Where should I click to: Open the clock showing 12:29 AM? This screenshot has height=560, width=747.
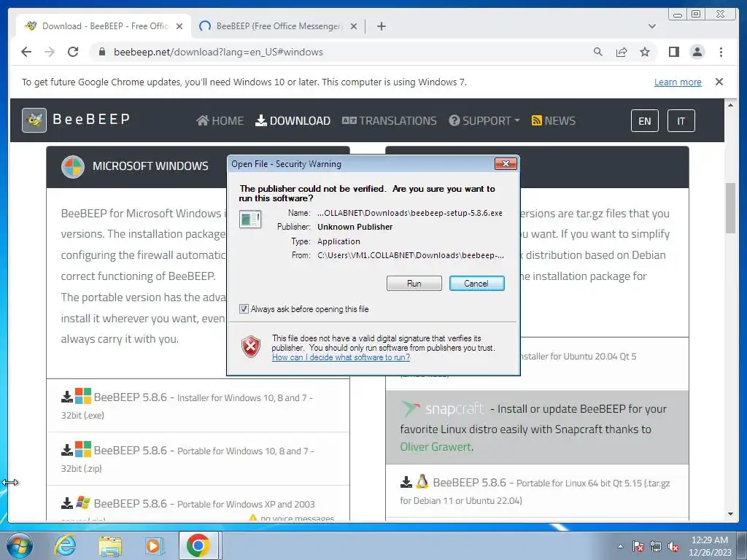[x=709, y=545]
